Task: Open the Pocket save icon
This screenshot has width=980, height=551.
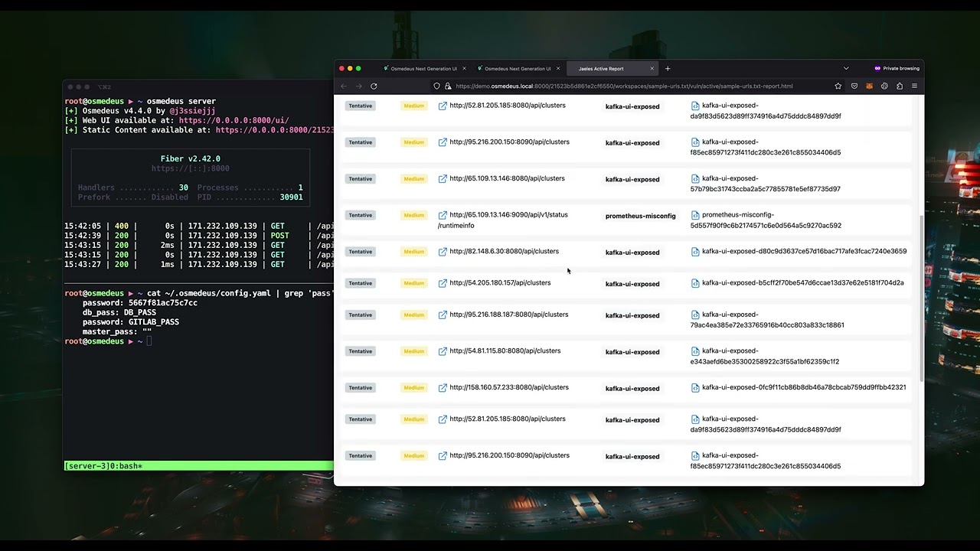Action: (854, 86)
